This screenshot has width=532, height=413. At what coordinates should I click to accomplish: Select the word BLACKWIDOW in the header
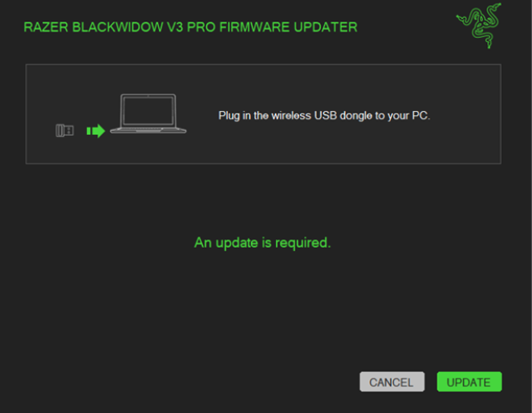click(118, 28)
